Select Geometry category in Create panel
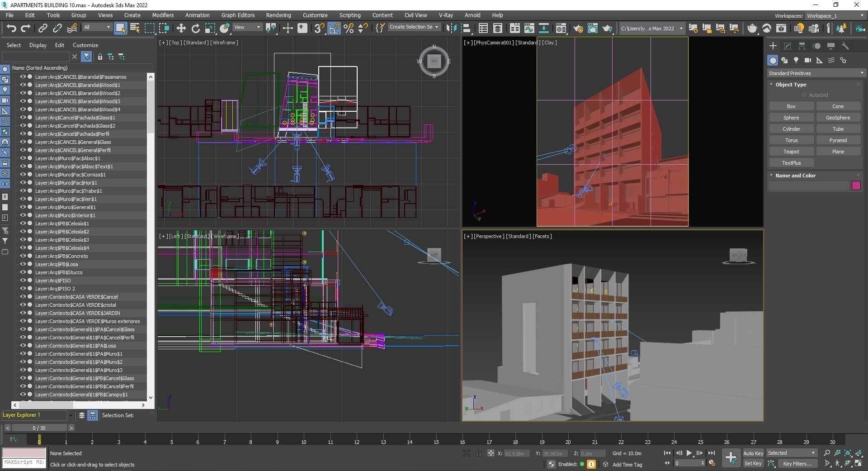 [773, 60]
